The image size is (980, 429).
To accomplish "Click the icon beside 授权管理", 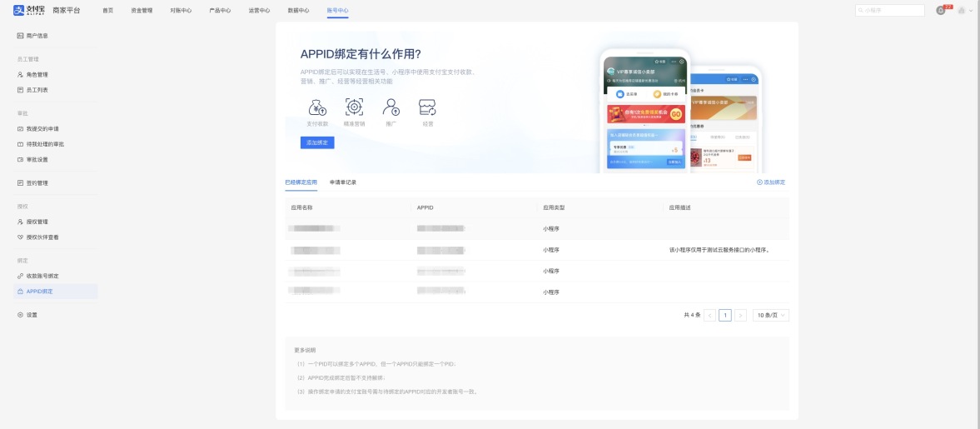I will click(x=21, y=222).
